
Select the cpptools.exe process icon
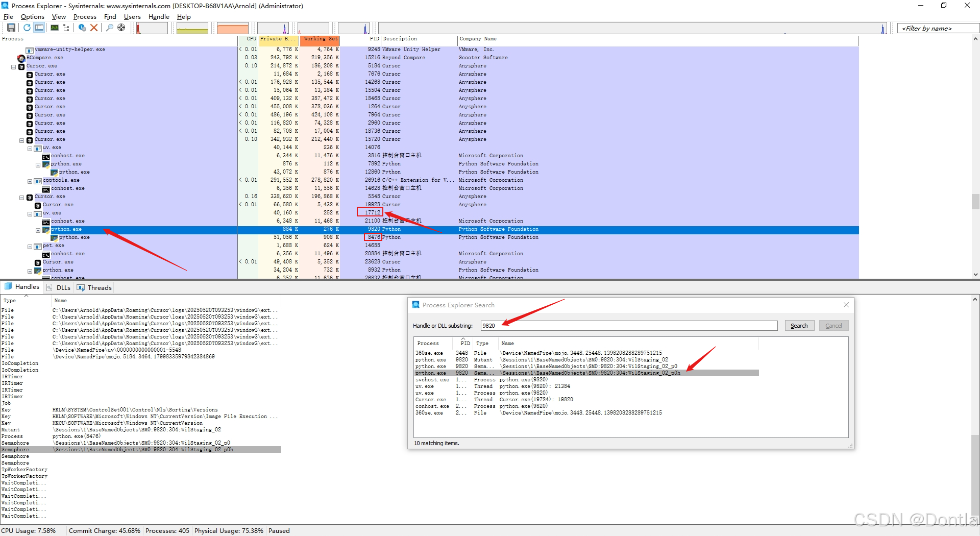coord(38,181)
